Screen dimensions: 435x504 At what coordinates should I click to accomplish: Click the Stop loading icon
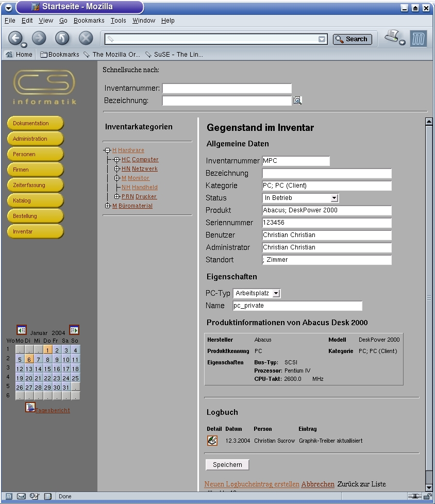[x=86, y=38]
